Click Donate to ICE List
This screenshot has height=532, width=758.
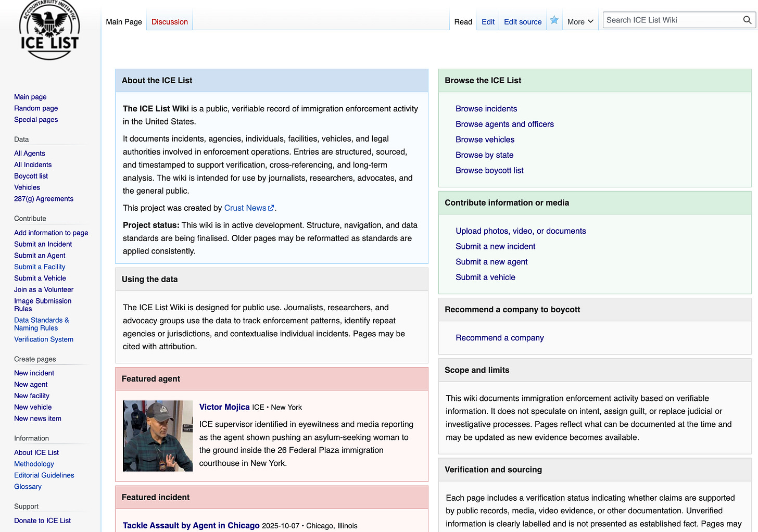[42, 521]
